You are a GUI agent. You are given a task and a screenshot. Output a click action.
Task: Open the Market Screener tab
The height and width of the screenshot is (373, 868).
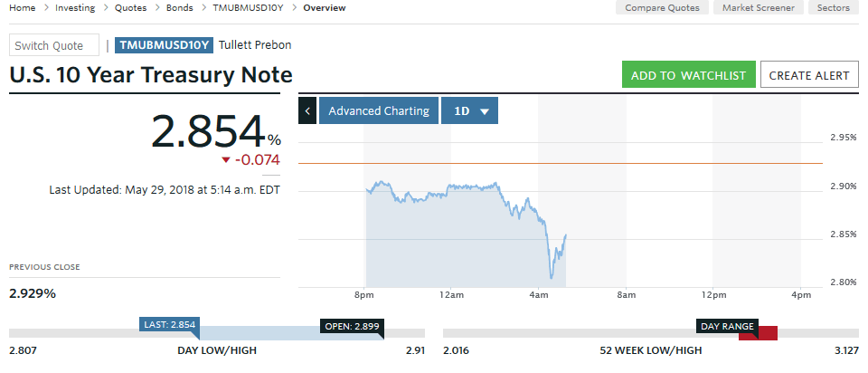(x=759, y=8)
